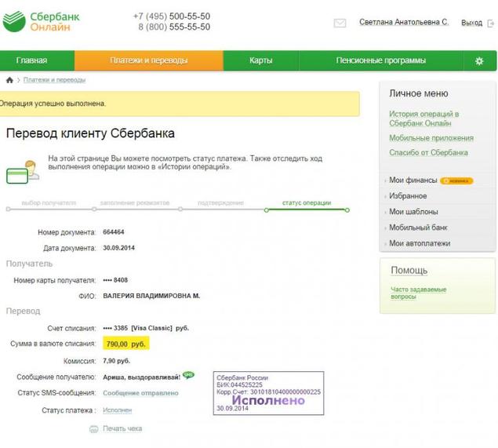Click the card and person illustration
The image size is (498, 448).
point(23,172)
